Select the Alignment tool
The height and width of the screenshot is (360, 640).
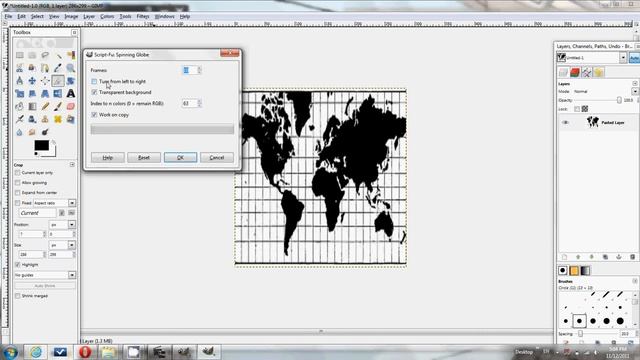pyautogui.click(x=45, y=81)
